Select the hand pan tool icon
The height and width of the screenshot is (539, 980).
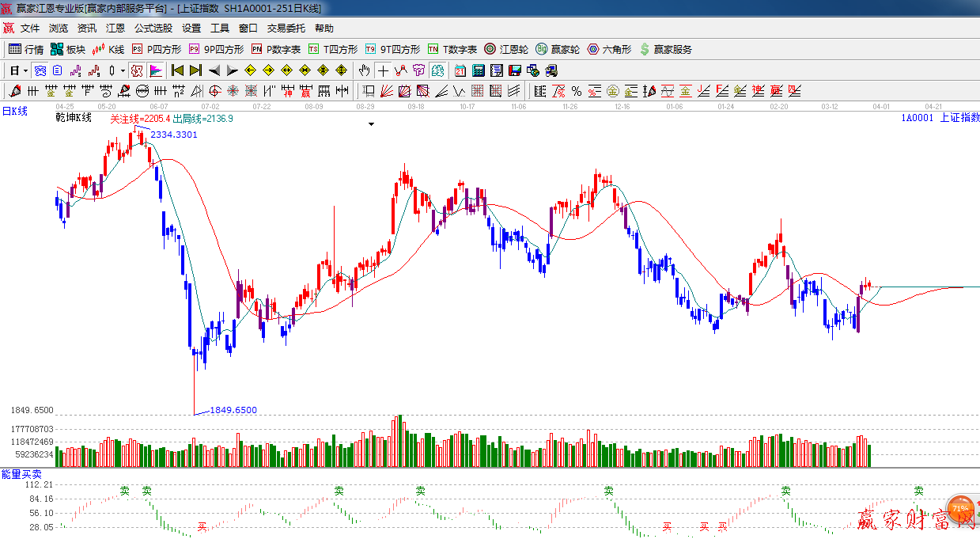[364, 70]
